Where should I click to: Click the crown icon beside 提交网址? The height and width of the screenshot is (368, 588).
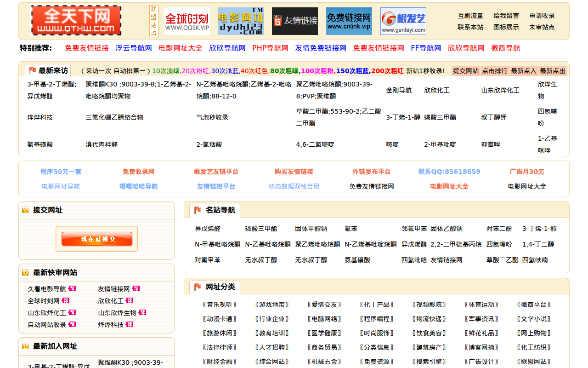25,210
